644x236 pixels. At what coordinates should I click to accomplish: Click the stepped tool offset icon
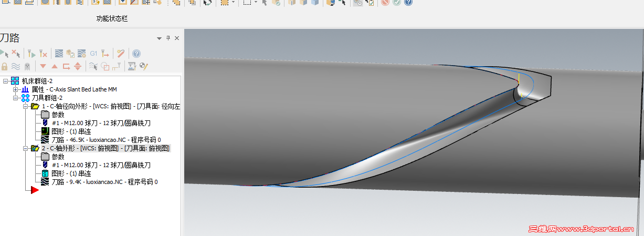(117, 66)
